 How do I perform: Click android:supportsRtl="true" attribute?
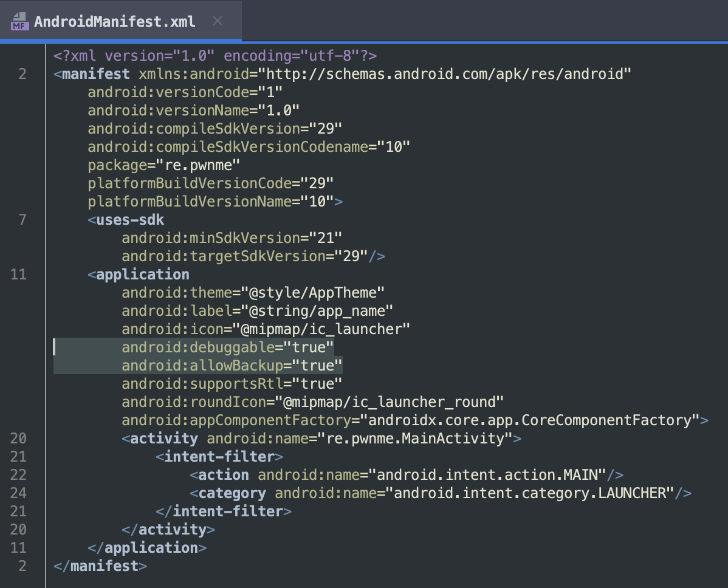232,384
